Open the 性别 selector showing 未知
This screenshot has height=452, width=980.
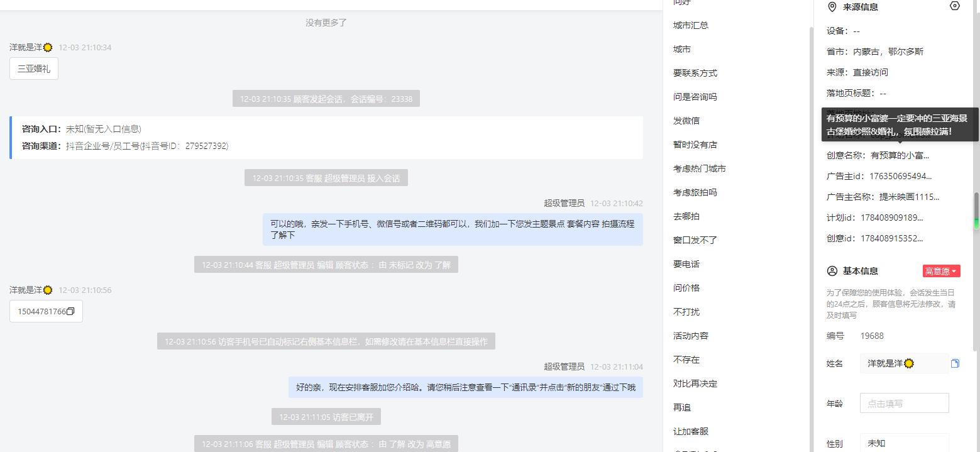point(904,443)
